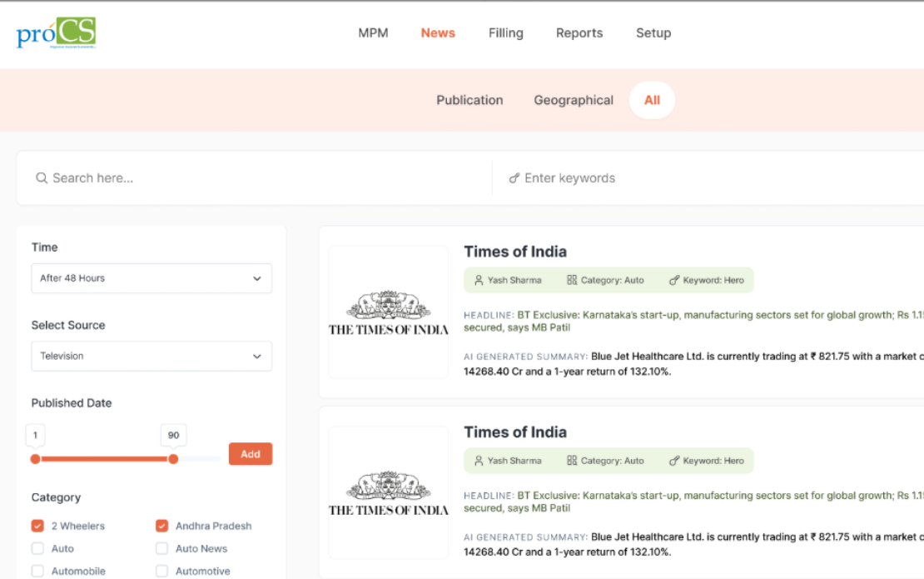924x579 pixels.
Task: Open the Select Source dropdown showing Television
Action: (x=152, y=356)
